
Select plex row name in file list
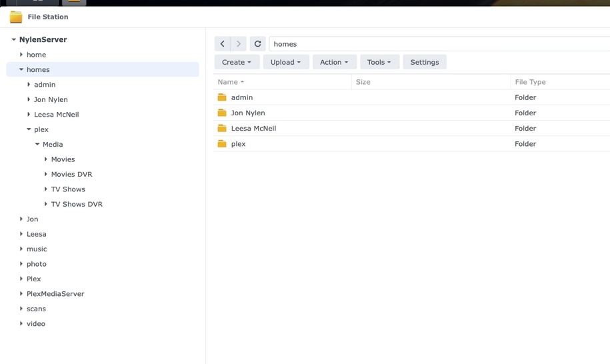click(x=238, y=144)
